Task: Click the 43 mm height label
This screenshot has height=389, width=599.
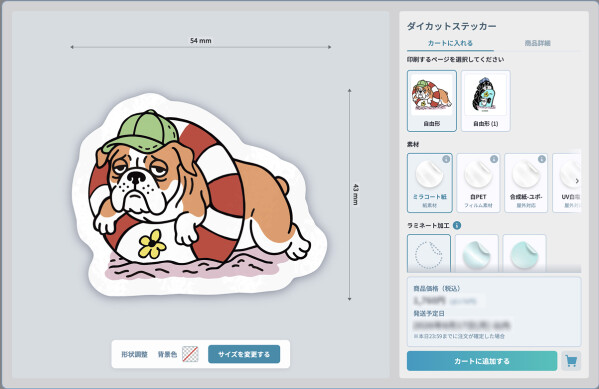Action: [355, 194]
